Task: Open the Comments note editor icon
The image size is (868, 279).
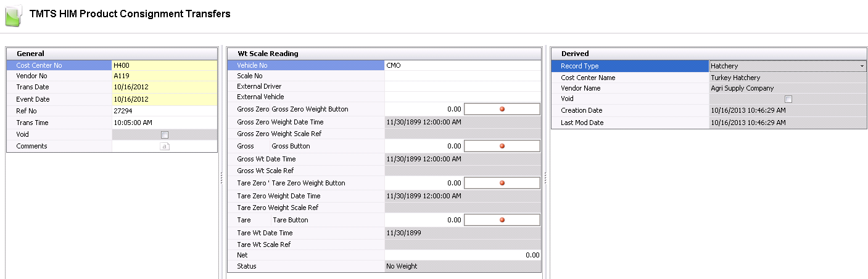Action: 164,147
